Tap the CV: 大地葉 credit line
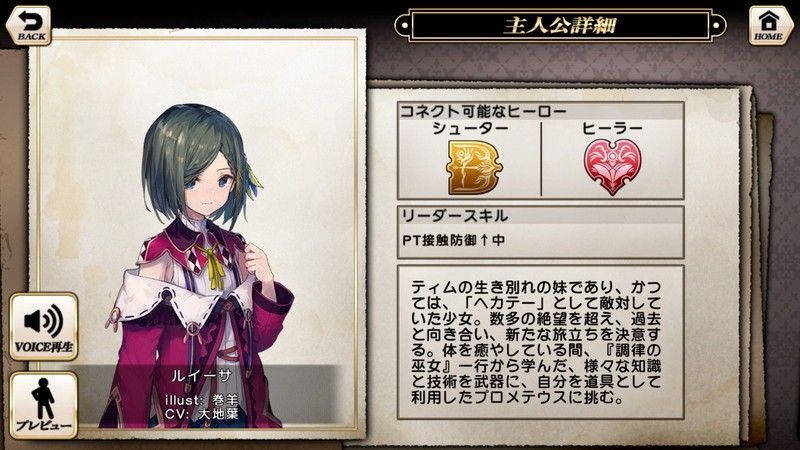The height and width of the screenshot is (450, 800). [202, 414]
